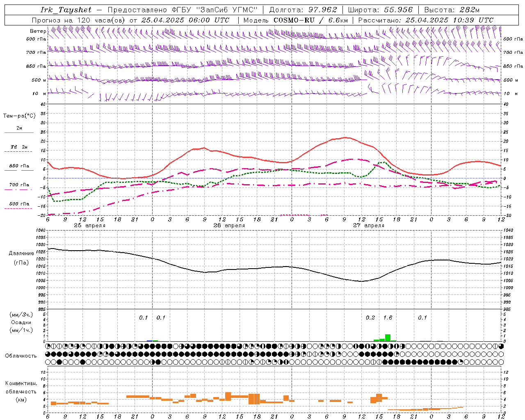Click the tallest green precipitation bar
Image resolution: width=525 pixels, height=420 pixels.
coord(388,338)
